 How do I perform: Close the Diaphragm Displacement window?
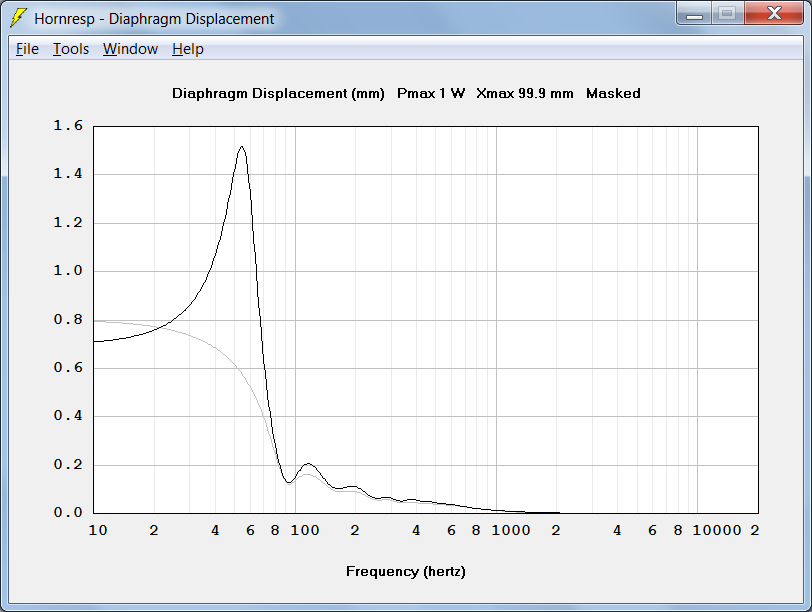774,14
